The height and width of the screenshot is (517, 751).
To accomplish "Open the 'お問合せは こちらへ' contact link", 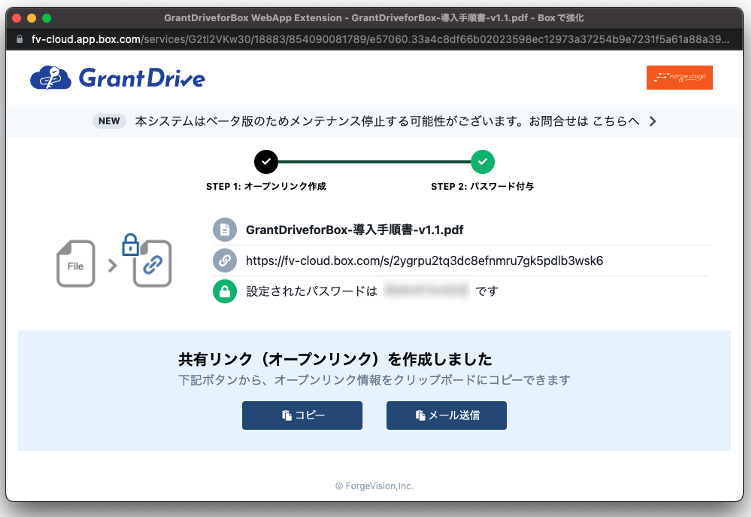I will click(584, 121).
